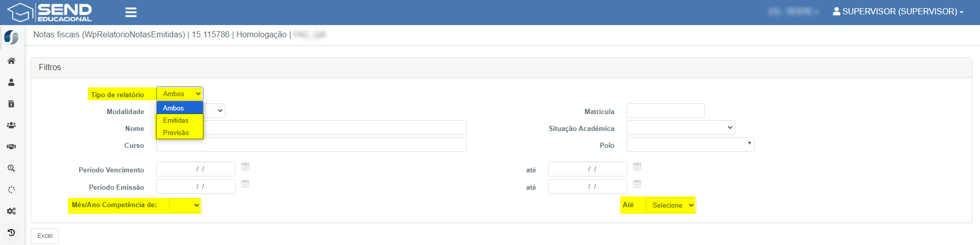
Task: Click the Período Emissão label
Action: [x=116, y=187]
